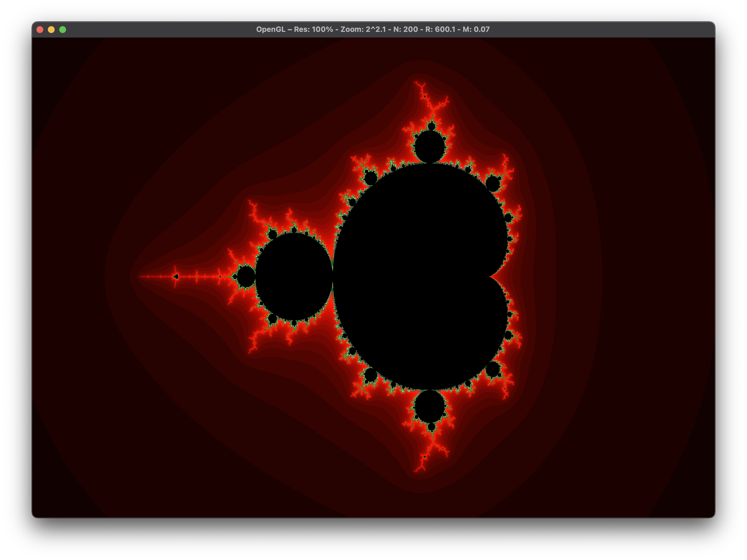Click the mini Mandelbrot on the left antenna
This screenshot has height=560, width=747.
coord(176,277)
